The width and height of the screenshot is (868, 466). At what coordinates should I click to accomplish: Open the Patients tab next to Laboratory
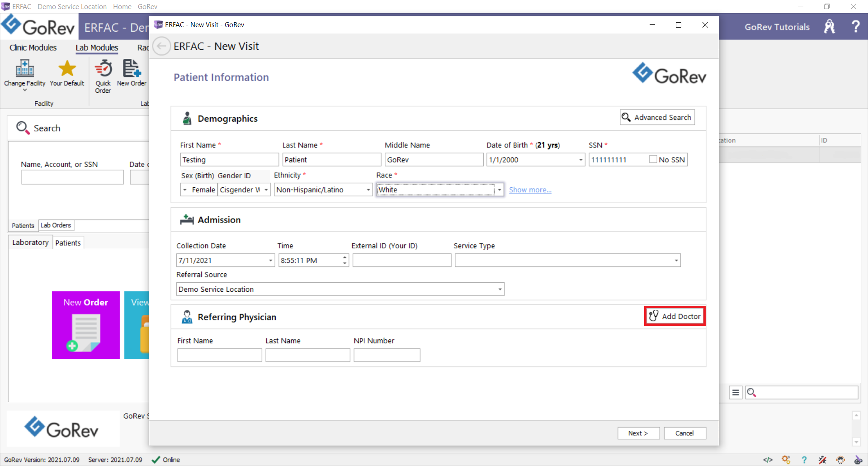coord(68,243)
